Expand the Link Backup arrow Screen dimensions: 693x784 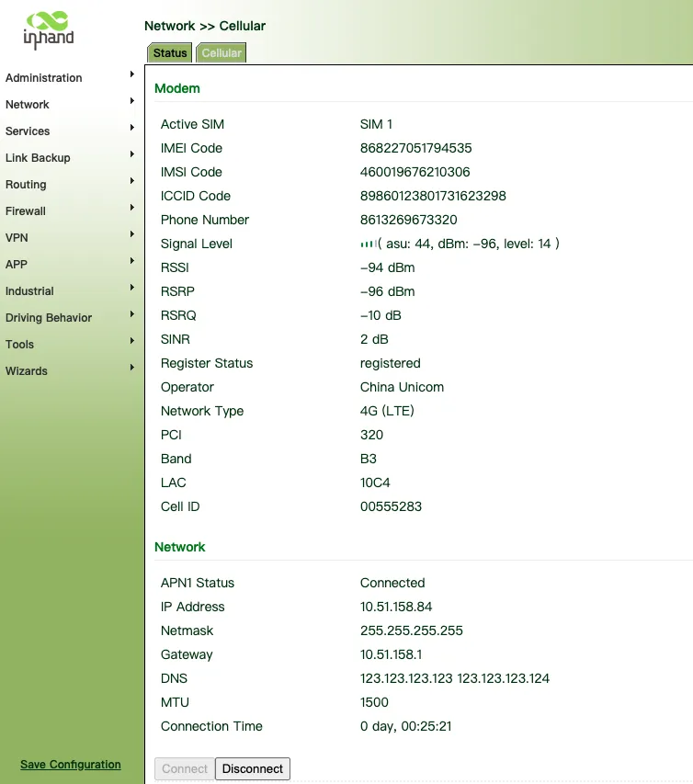132,154
